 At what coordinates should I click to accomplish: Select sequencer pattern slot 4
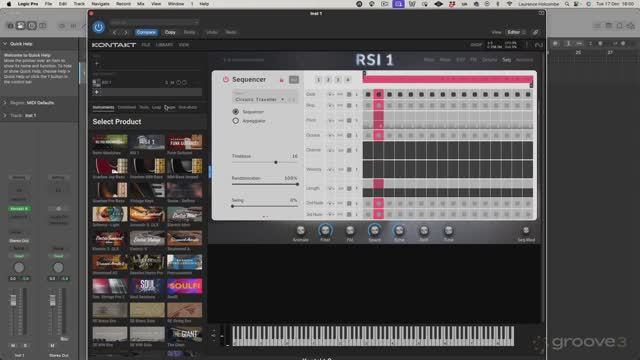pos(348,80)
